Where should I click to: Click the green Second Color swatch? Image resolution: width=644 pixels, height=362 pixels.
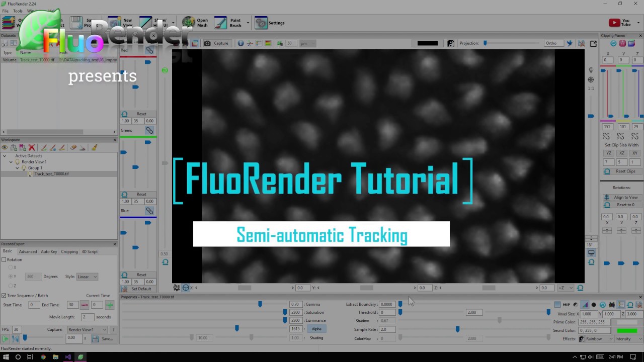tap(627, 330)
